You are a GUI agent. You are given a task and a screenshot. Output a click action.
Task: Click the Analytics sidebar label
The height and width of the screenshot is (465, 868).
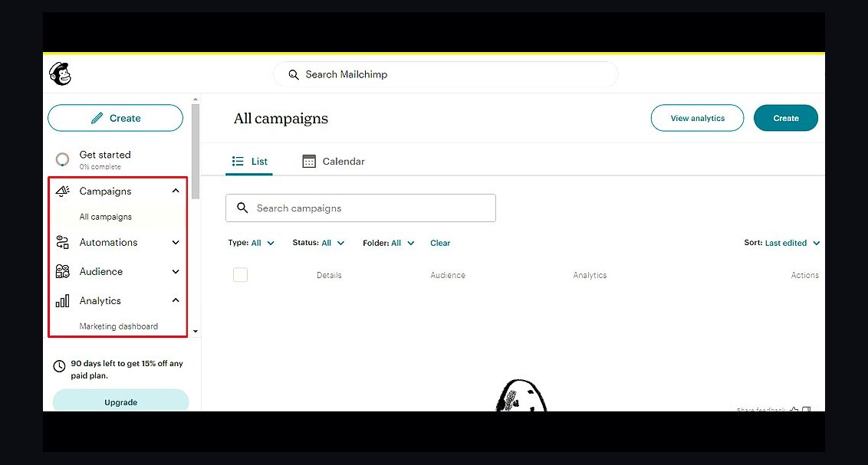tap(100, 301)
